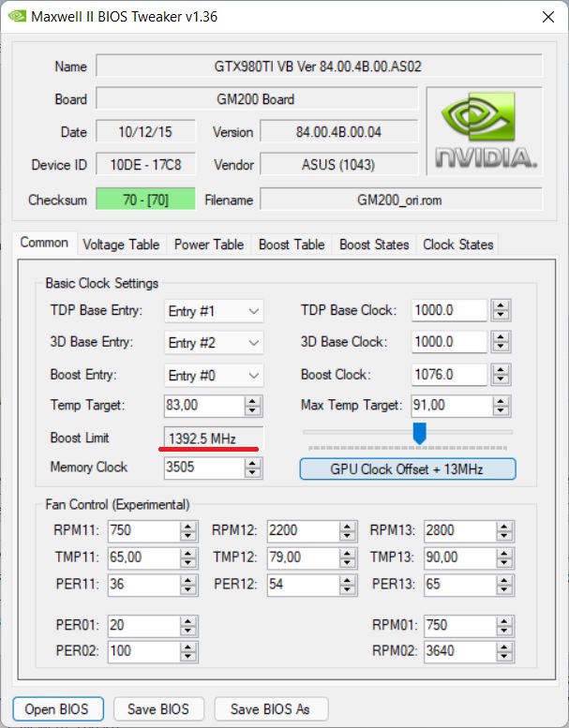The height and width of the screenshot is (728, 569).
Task: Increase TDP Base Clock with up arrow
Action: pos(501,305)
